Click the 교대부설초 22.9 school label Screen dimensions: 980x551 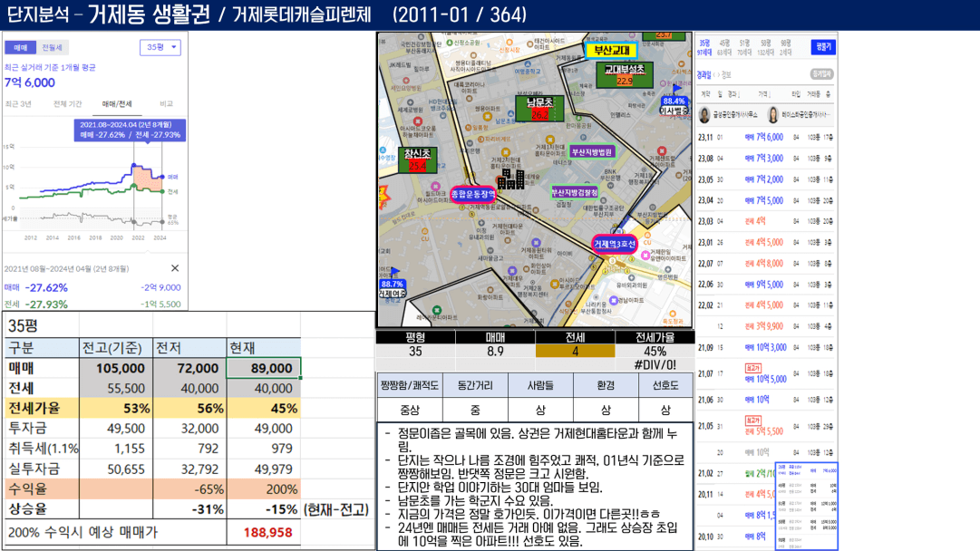coord(625,74)
